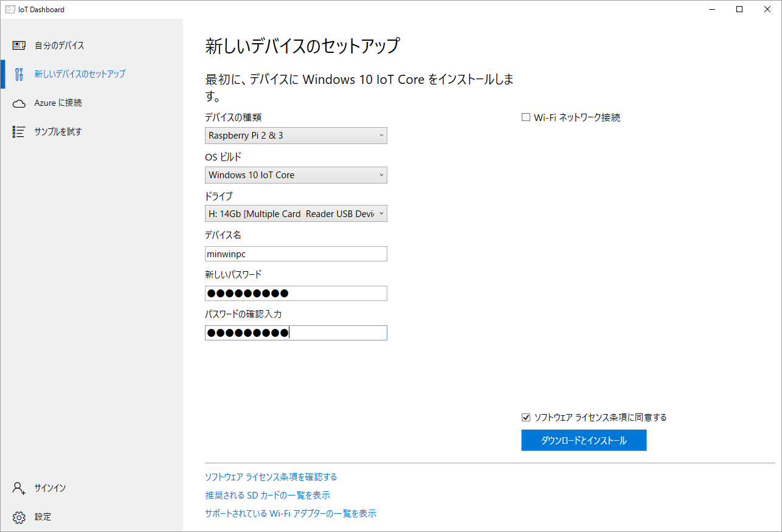Open ソフトウェア ライセンス条項を確認する link
Screen dimensions: 782x532
point(271,477)
